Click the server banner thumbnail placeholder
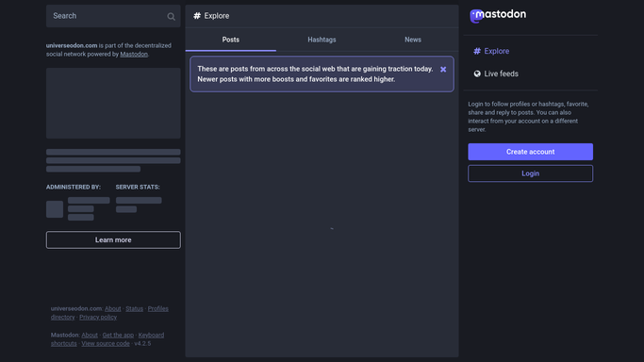 113,104
